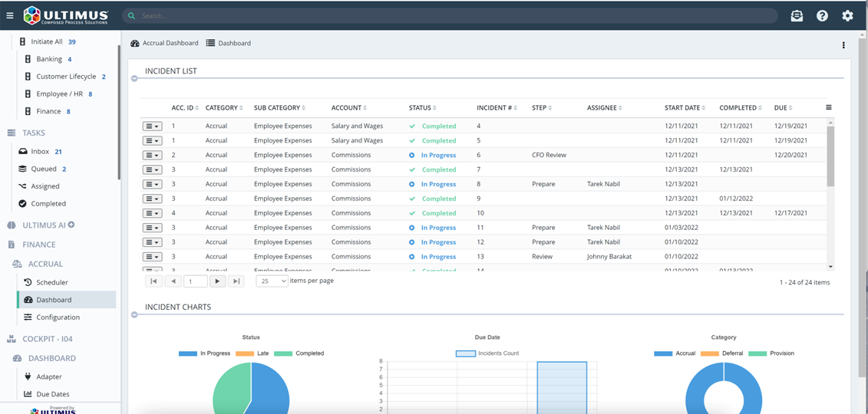Click the Accrual Dashboard gauge icon
Screen dimensions: 868x414
click(x=135, y=43)
